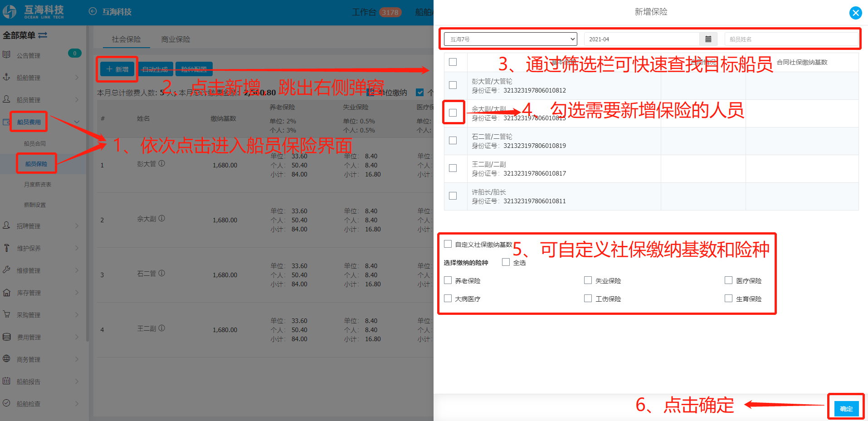Image resolution: width=868 pixels, height=421 pixels.
Task: Toggle the 全部菜单 switch icon
Action: 43,35
